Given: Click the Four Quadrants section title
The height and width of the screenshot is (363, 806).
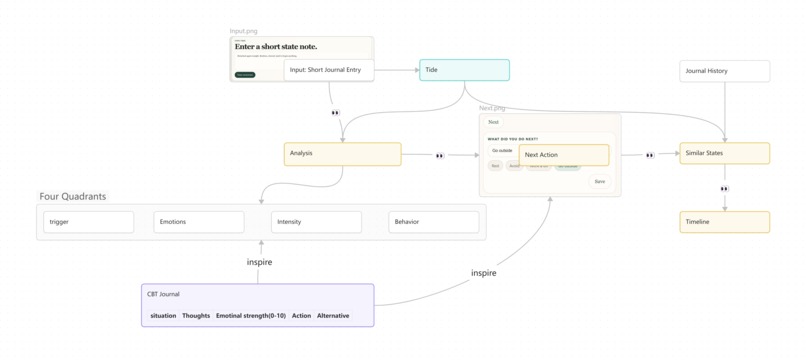Looking at the screenshot, I should (73, 196).
